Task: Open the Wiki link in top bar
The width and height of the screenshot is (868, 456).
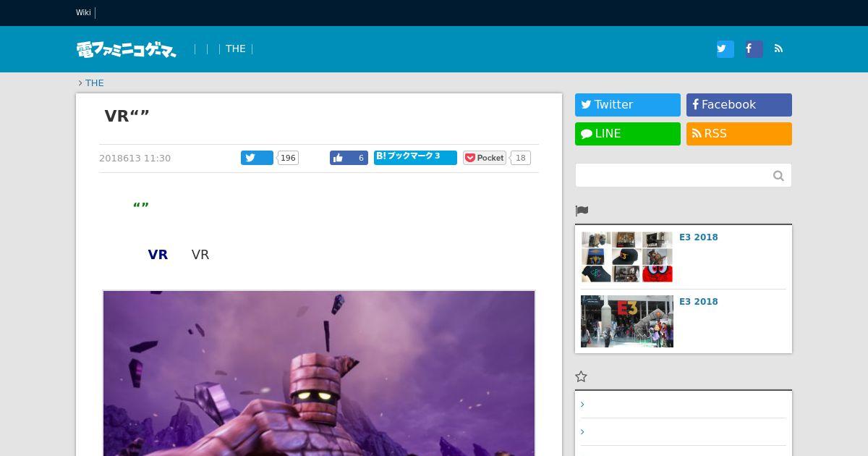Action: [x=83, y=12]
